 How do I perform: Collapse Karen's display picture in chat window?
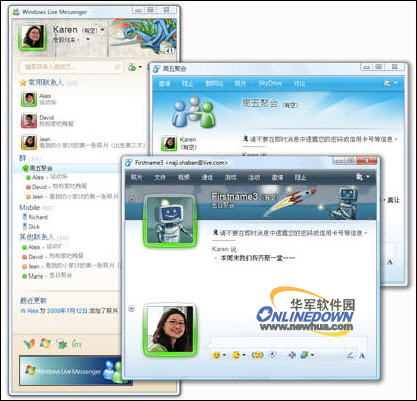[132, 308]
